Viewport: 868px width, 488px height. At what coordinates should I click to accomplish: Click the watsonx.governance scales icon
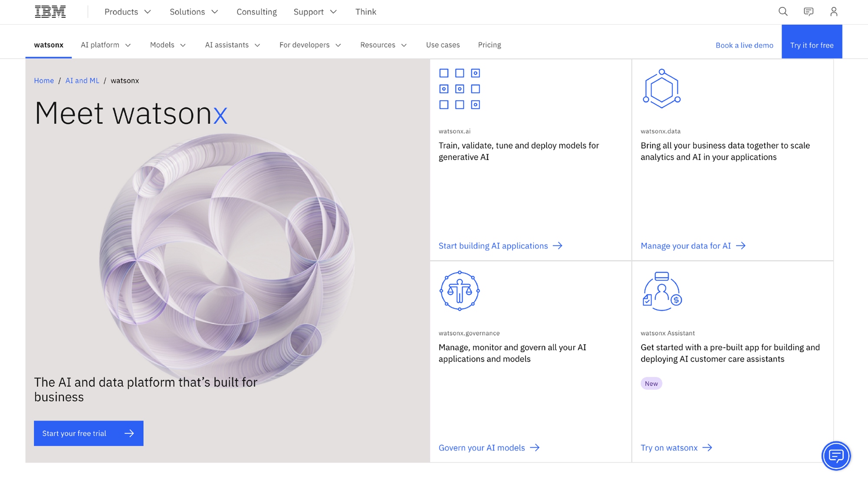(x=459, y=291)
